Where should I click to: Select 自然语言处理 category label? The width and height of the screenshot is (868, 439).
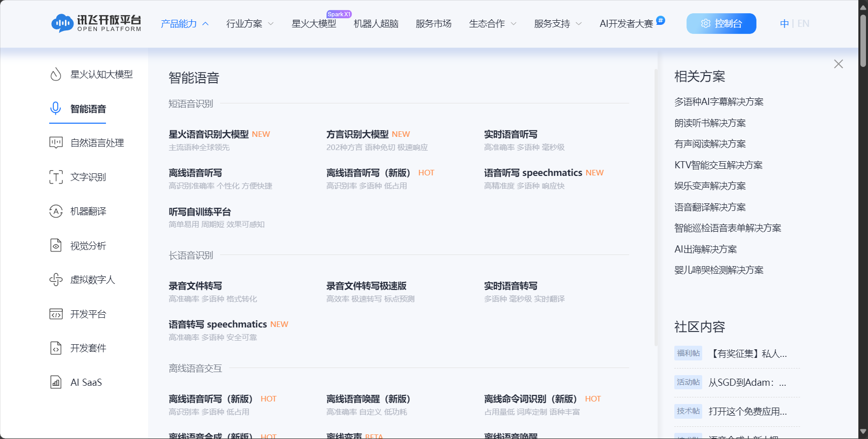[97, 143]
